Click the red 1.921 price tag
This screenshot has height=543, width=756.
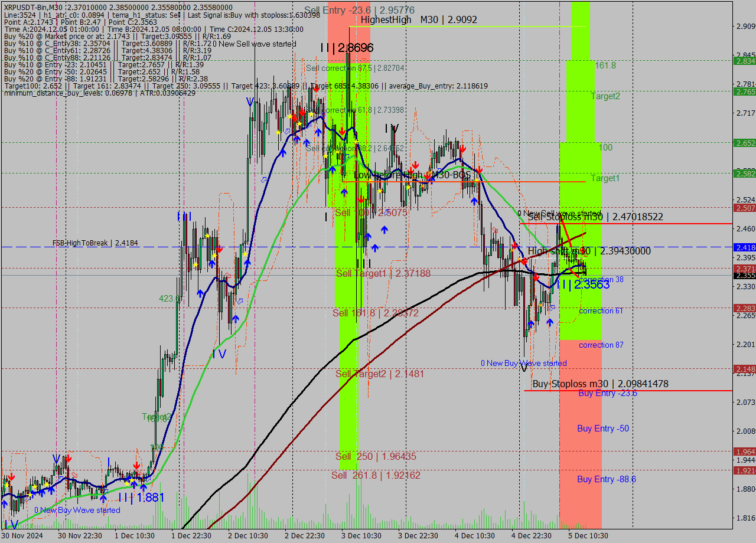coord(745,470)
